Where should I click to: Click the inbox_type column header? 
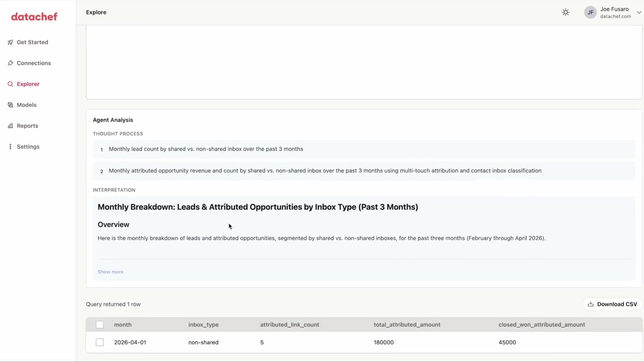point(203,325)
